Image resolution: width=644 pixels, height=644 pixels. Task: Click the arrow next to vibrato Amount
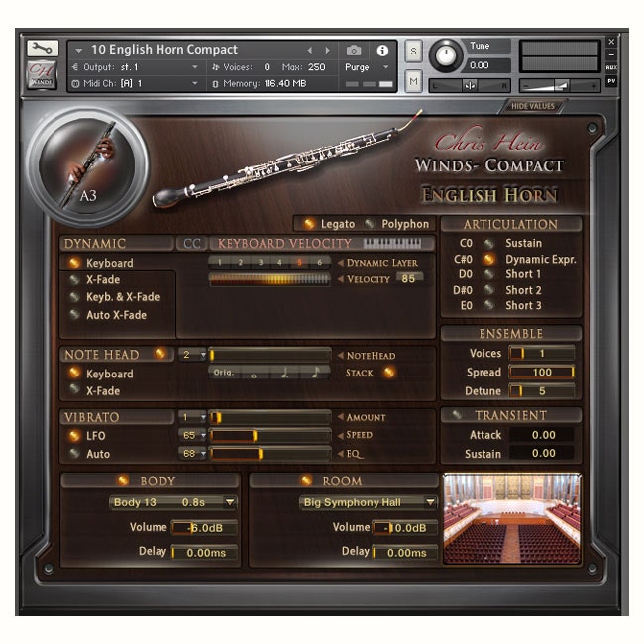pos(341,417)
